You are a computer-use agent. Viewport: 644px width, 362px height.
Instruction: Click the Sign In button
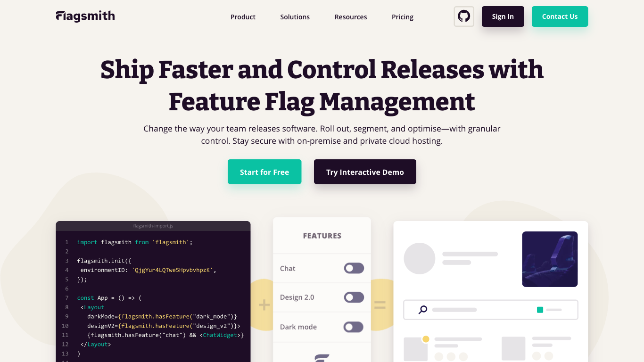point(503,16)
